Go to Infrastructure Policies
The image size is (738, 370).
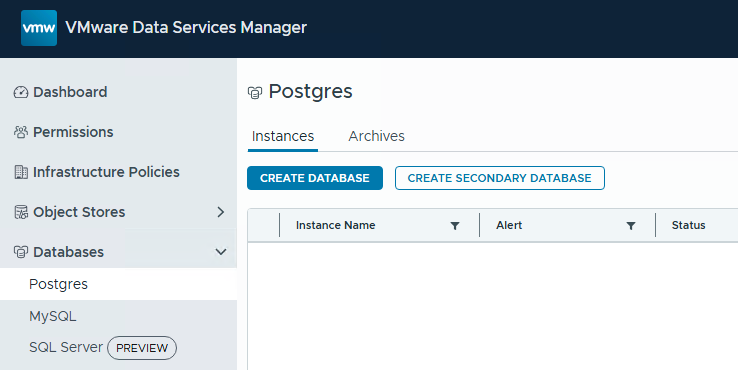[106, 172]
